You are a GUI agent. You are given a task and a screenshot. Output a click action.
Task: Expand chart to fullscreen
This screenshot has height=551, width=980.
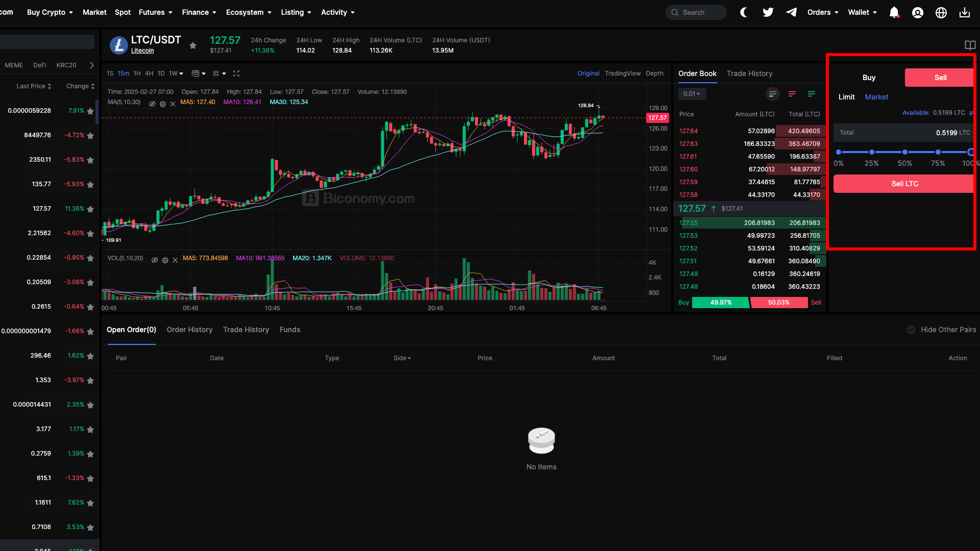click(236, 73)
